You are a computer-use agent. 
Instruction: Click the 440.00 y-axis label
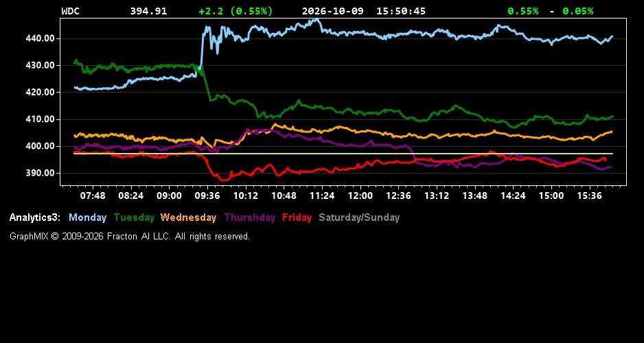41,38
